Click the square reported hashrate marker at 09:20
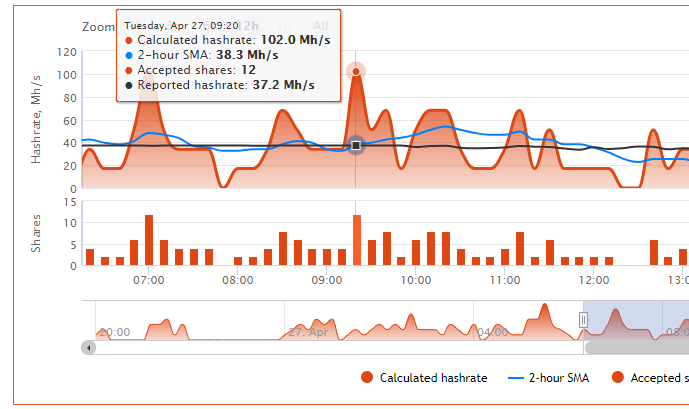 356,146
